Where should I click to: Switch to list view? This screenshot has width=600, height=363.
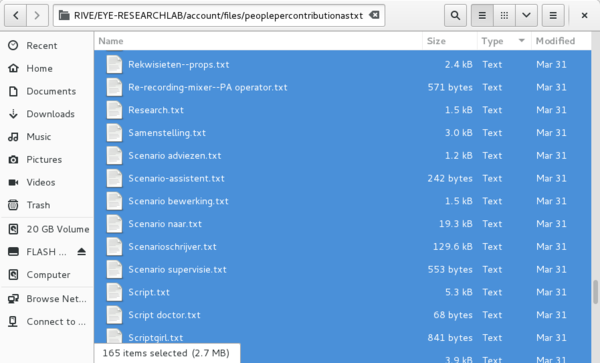click(482, 15)
